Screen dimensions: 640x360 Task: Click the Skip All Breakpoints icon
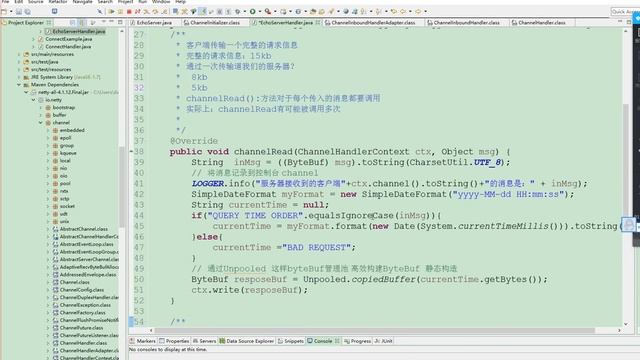tap(100, 12)
